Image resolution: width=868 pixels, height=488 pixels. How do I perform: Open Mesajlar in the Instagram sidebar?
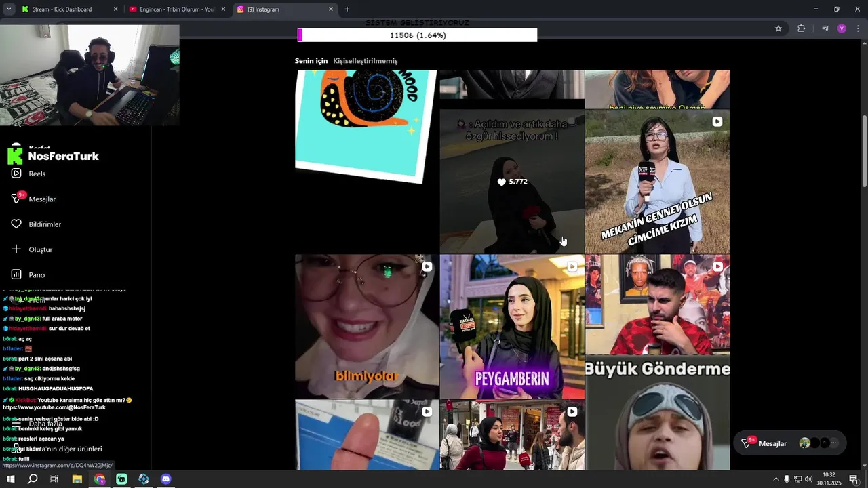coord(34,199)
